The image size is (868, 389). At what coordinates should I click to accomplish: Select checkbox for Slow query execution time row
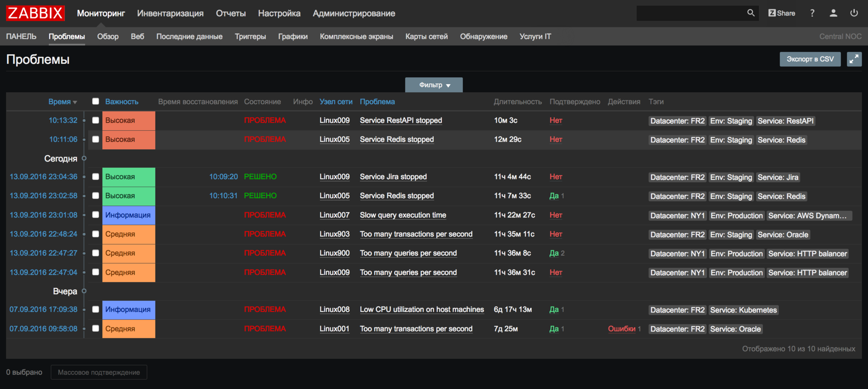tap(95, 215)
